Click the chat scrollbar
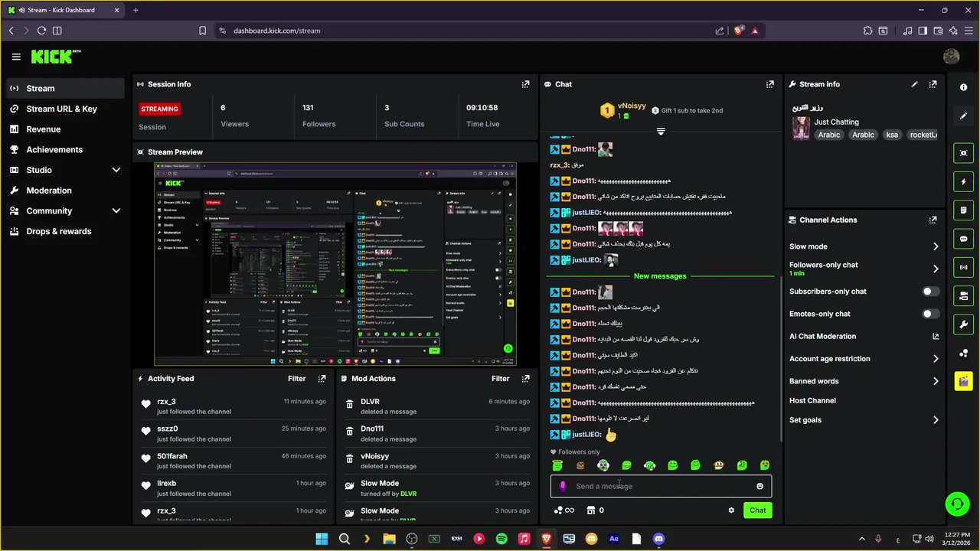Screen dimensions: 980x551 pyautogui.click(x=781, y=358)
